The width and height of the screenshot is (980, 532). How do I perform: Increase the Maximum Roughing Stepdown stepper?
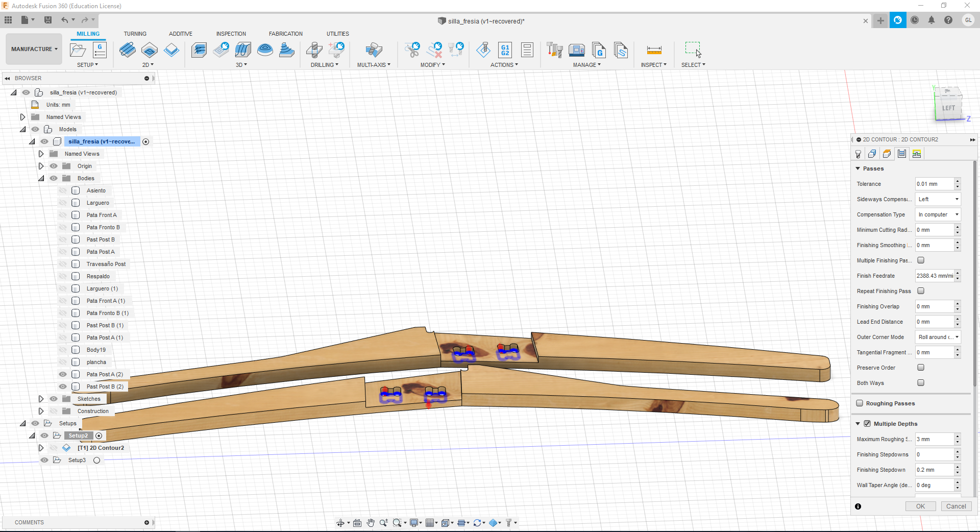(958, 437)
